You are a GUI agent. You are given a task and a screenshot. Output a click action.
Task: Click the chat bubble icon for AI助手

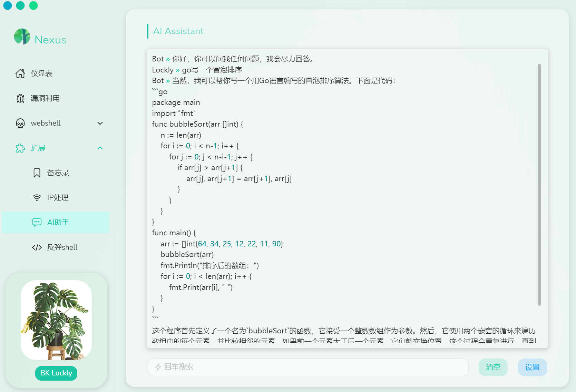(x=37, y=223)
